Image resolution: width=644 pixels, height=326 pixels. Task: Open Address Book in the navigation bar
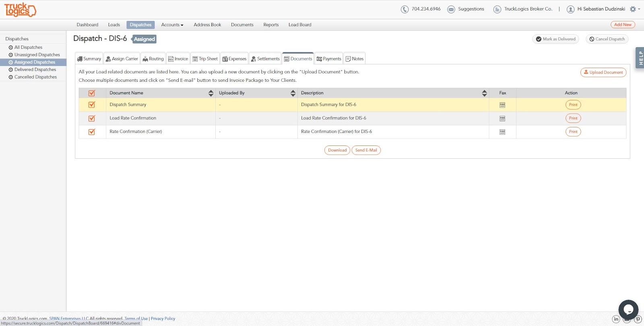(207, 25)
